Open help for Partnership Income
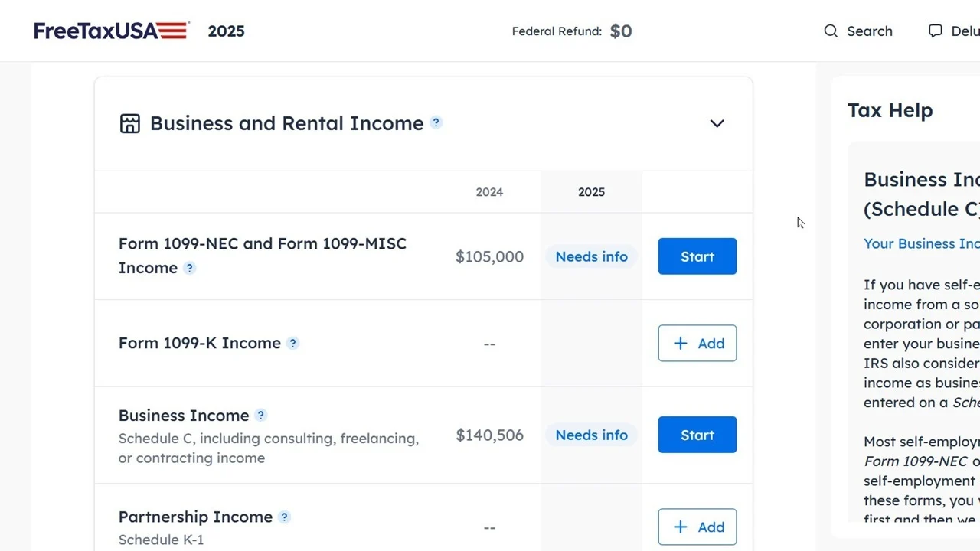Viewport: 980px width, 551px height. [x=285, y=517]
